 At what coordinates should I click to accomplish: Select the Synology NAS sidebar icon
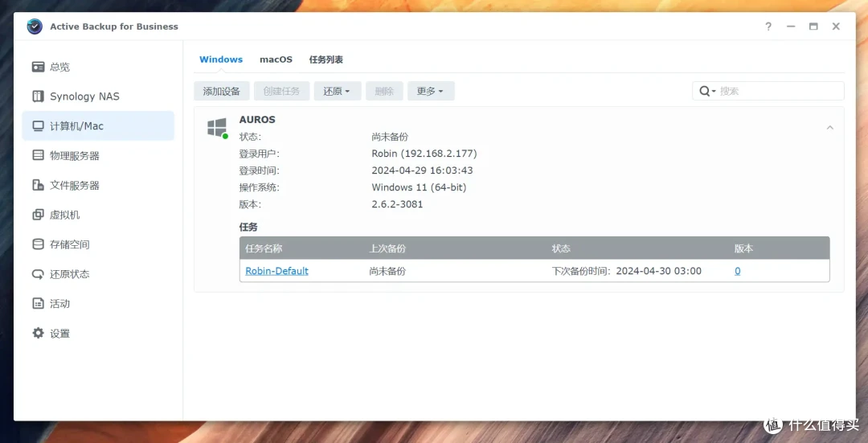(x=38, y=96)
